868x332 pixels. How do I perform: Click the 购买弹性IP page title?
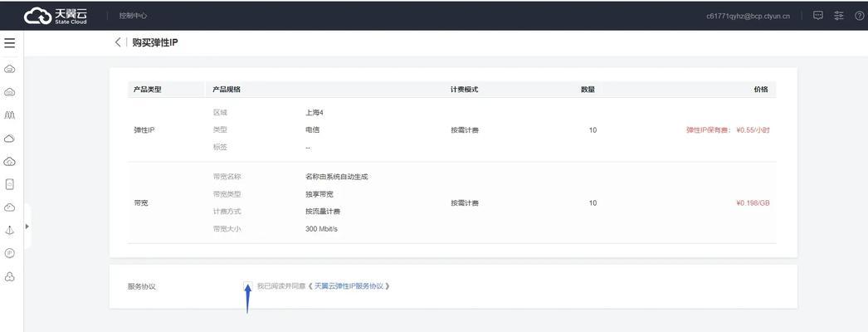155,42
